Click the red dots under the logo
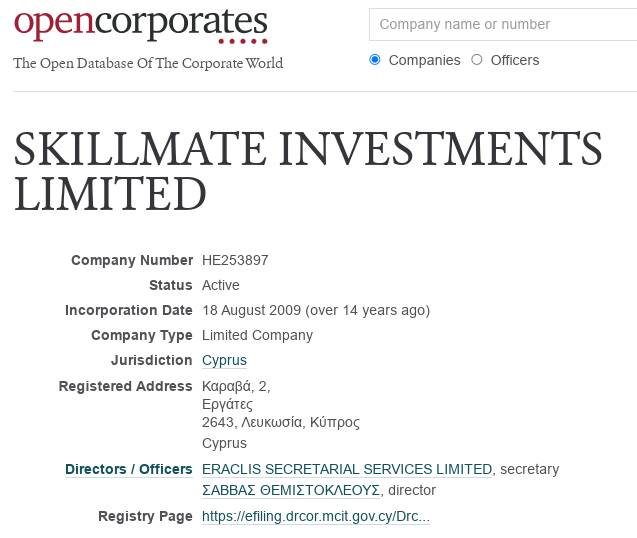The image size is (637, 538). [243, 41]
